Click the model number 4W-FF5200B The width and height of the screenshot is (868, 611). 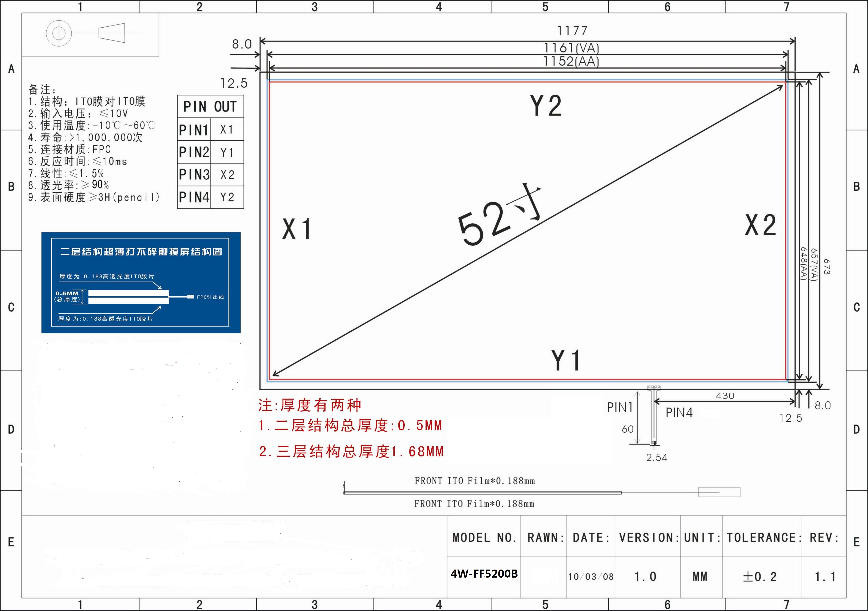click(x=484, y=574)
